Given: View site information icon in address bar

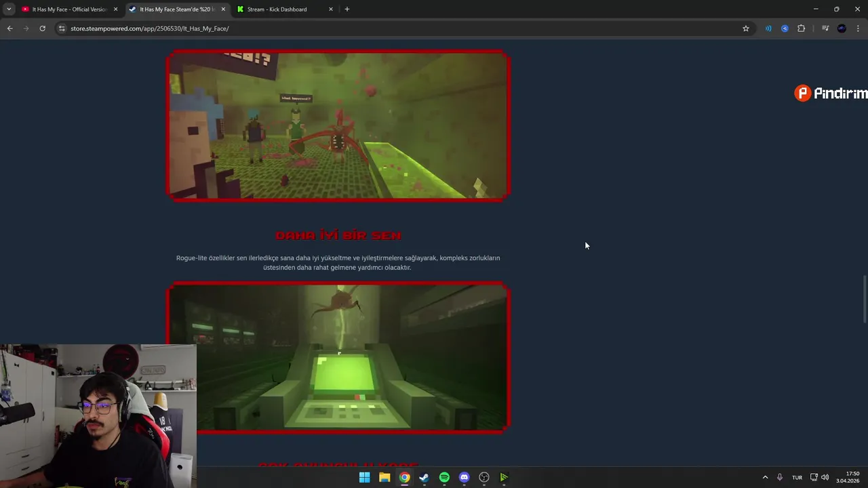Looking at the screenshot, I should tap(62, 28).
